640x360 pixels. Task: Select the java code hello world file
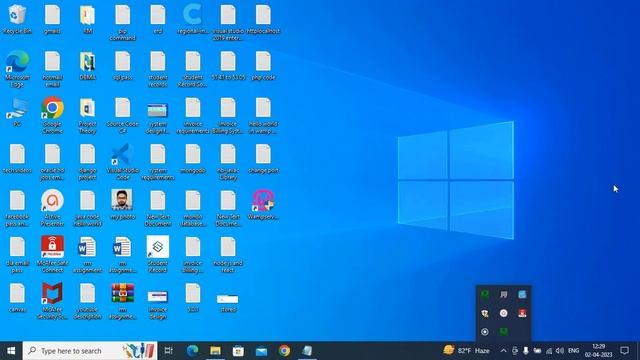pyautogui.click(x=87, y=209)
